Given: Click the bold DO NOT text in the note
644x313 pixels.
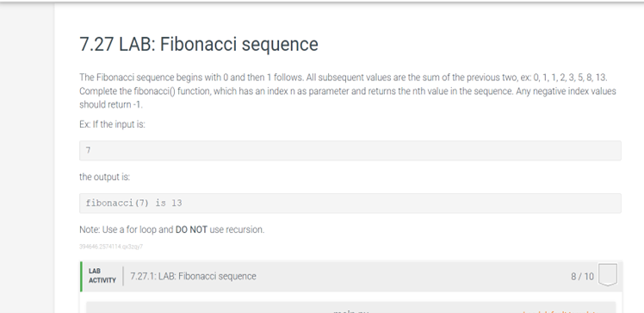Looking at the screenshot, I should 191,230.
